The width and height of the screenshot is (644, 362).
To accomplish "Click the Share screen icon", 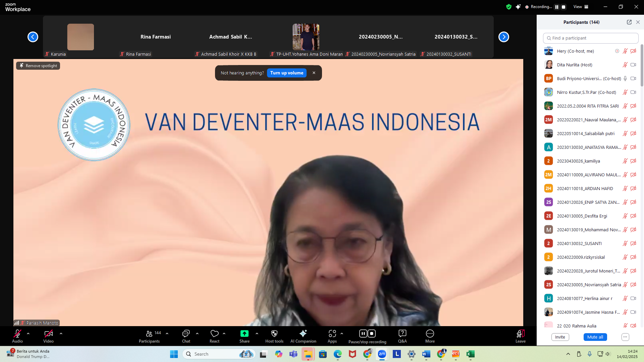I will [244, 334].
